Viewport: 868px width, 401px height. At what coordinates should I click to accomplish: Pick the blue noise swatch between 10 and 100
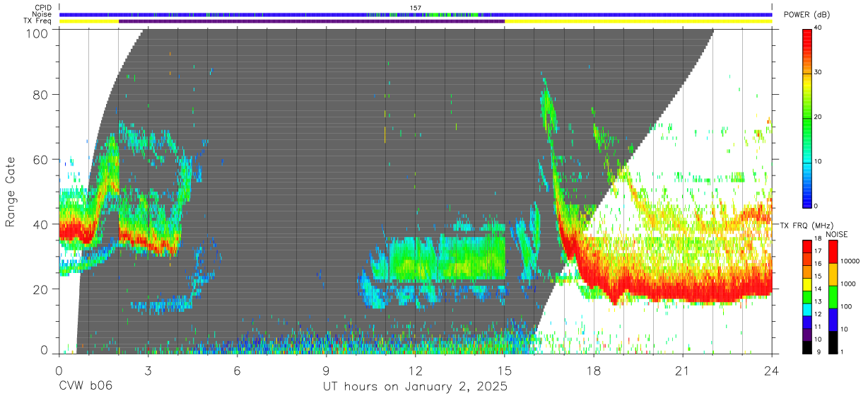832,320
